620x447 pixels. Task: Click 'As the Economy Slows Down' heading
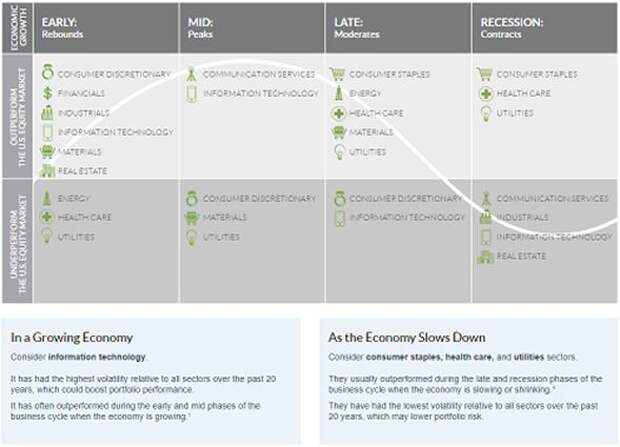[406, 337]
